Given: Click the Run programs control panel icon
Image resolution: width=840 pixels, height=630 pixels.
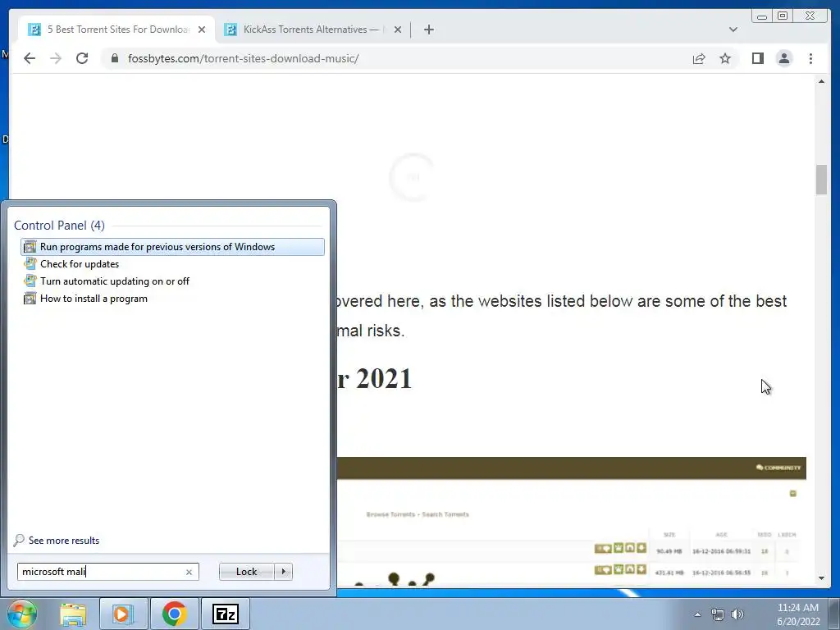Looking at the screenshot, I should point(30,247).
